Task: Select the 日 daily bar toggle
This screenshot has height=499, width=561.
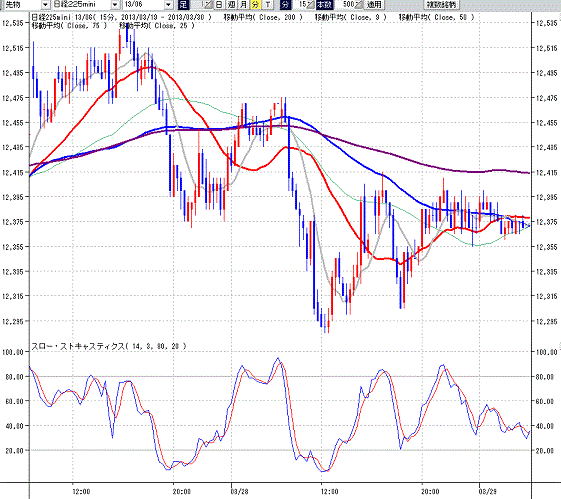Action: pyautogui.click(x=219, y=5)
